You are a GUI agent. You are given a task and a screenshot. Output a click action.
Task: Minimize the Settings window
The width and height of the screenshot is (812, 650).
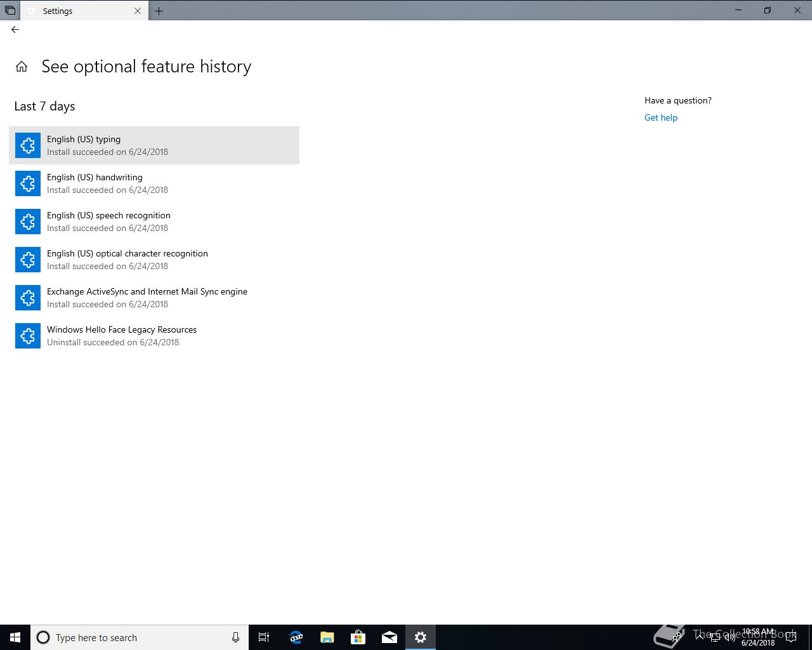(738, 10)
